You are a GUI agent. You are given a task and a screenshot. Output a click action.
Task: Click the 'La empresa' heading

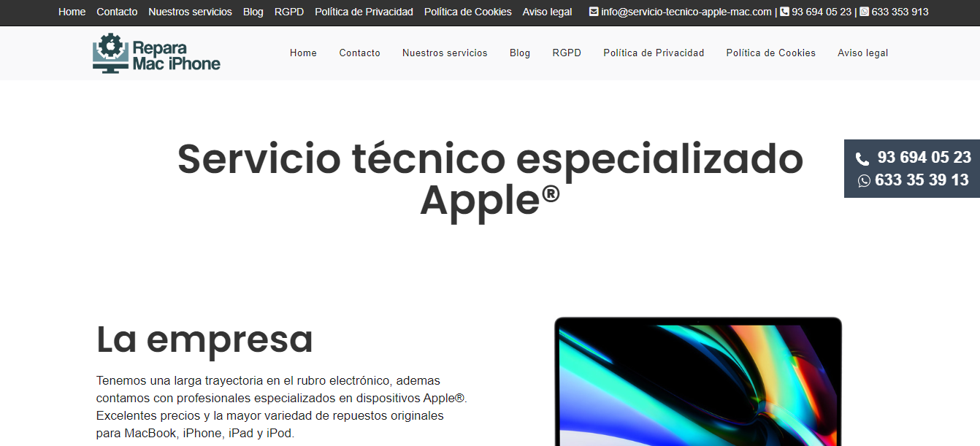204,339
